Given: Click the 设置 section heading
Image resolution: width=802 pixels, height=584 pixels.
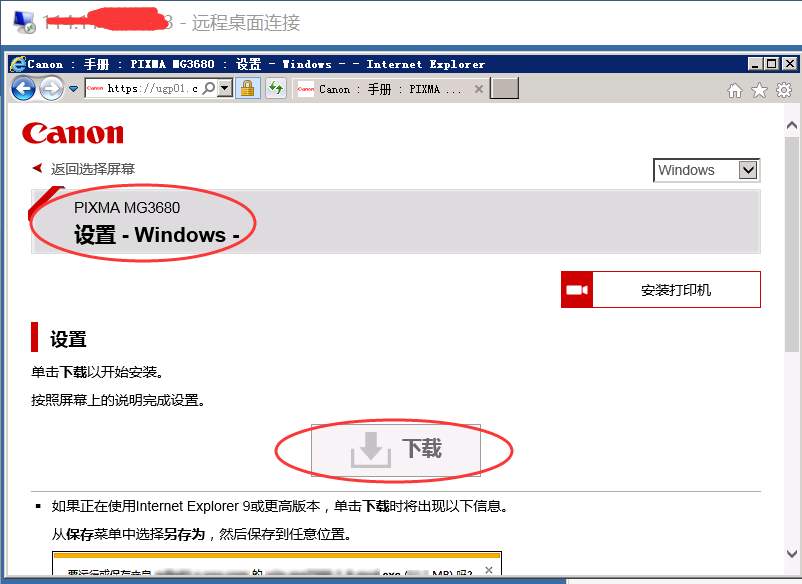Looking at the screenshot, I should tap(68, 339).
